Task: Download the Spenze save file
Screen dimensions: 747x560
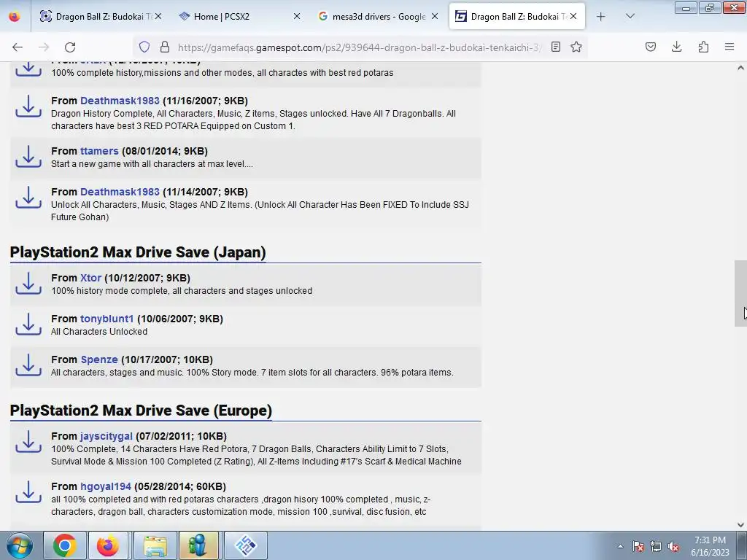Action: pos(28,365)
